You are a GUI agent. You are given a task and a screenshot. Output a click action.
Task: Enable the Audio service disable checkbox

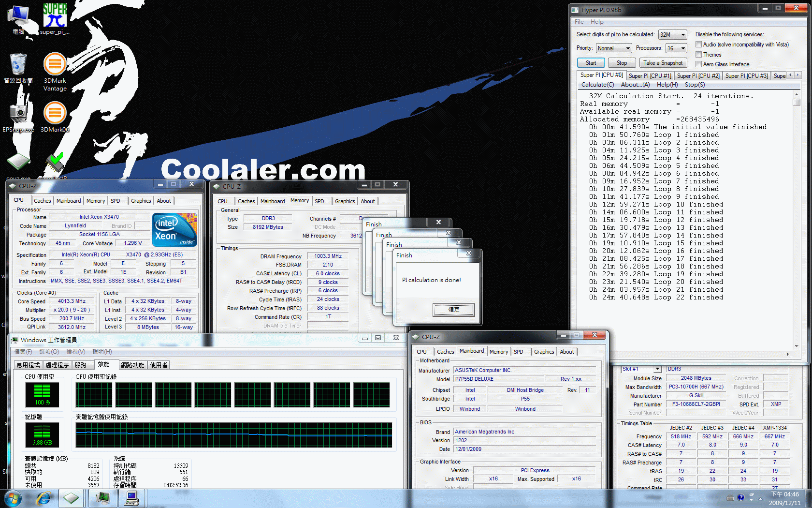(698, 45)
